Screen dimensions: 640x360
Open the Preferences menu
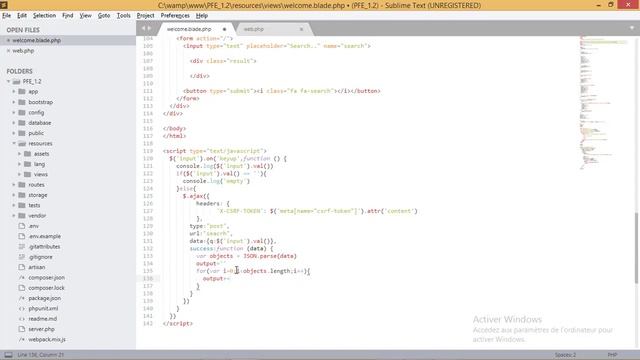click(x=175, y=16)
